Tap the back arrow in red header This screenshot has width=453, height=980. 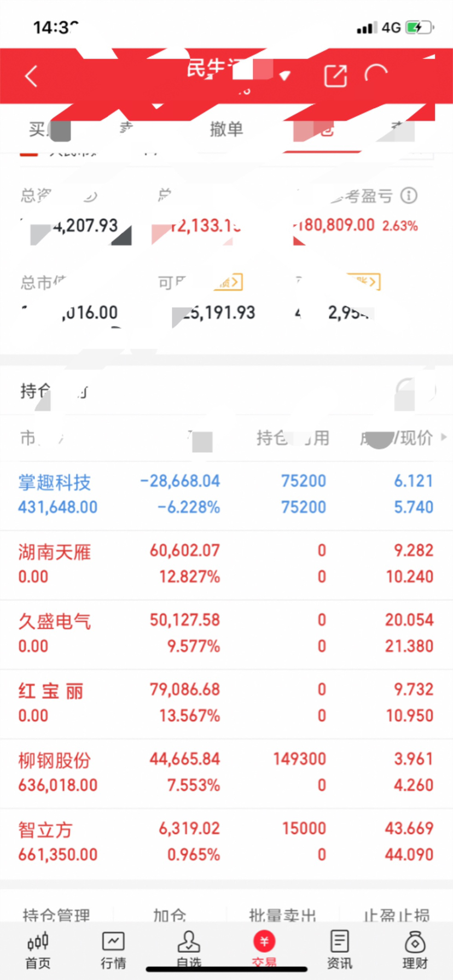click(x=32, y=77)
